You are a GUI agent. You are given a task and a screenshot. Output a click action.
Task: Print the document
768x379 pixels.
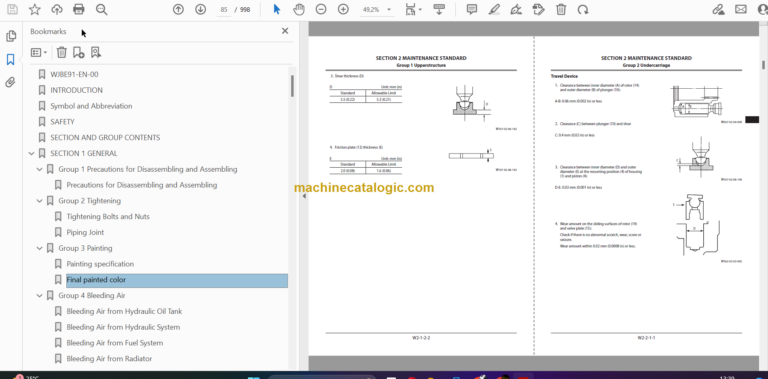coord(78,9)
